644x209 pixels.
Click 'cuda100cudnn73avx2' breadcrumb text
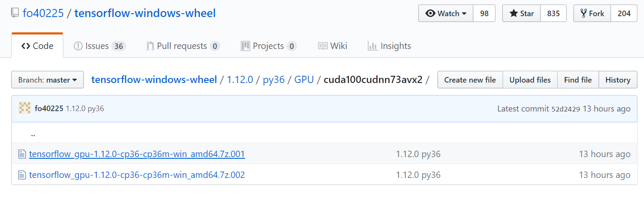click(x=373, y=80)
